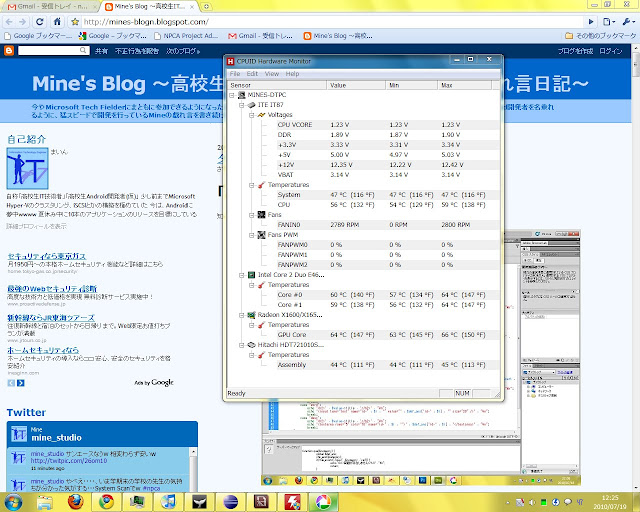640x512 pixels.
Task: Open iTunes from the taskbar
Action: pos(168,502)
